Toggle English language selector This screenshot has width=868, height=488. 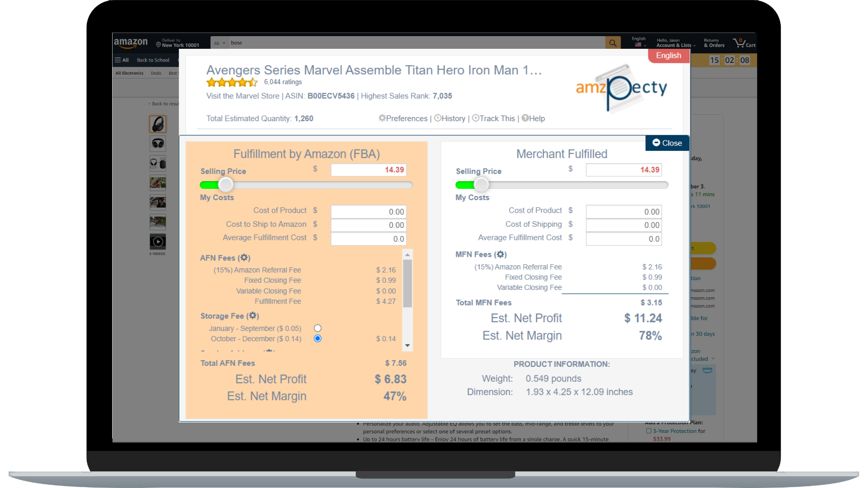click(668, 56)
